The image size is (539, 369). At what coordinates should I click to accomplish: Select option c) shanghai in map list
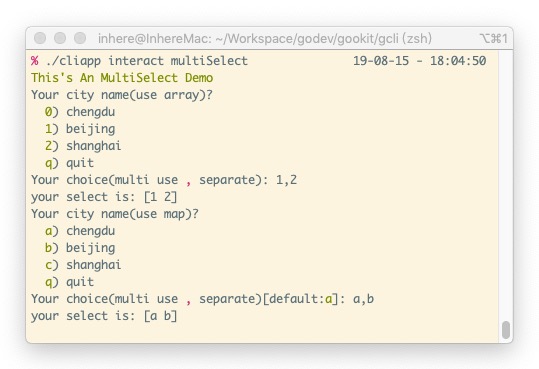[x=83, y=265]
